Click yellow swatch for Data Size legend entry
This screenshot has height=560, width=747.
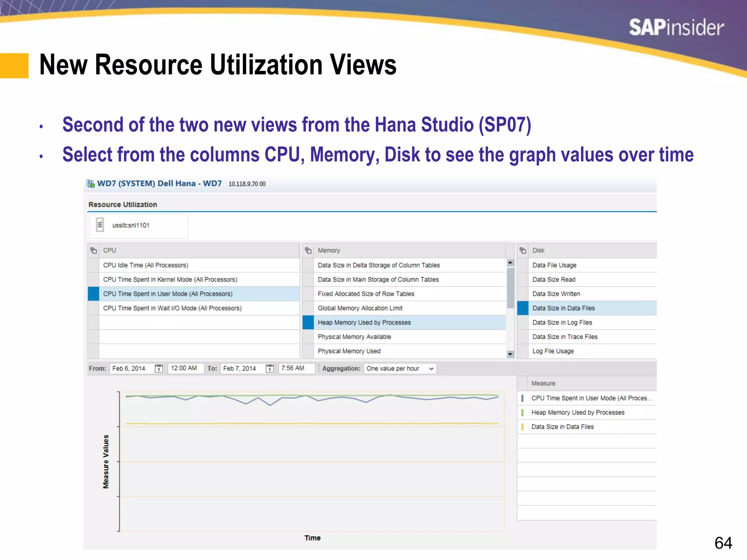[x=522, y=427]
